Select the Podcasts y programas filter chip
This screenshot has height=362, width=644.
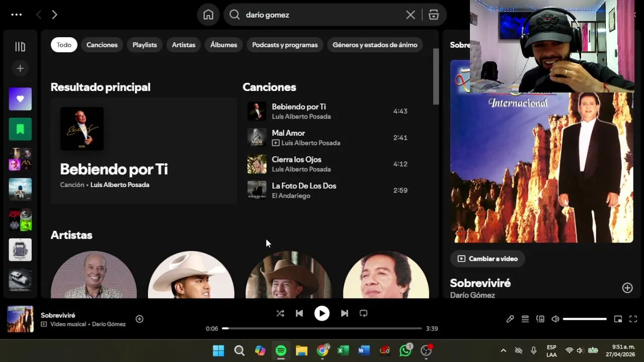tap(285, 45)
